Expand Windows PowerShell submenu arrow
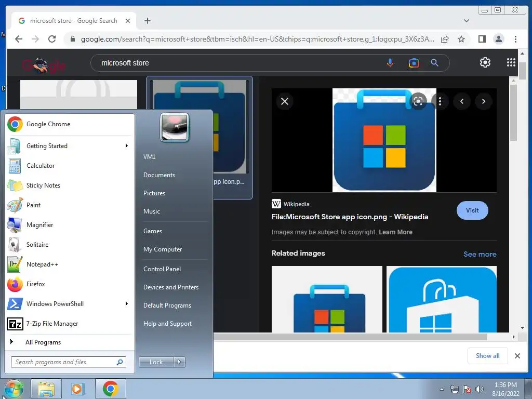 (127, 303)
